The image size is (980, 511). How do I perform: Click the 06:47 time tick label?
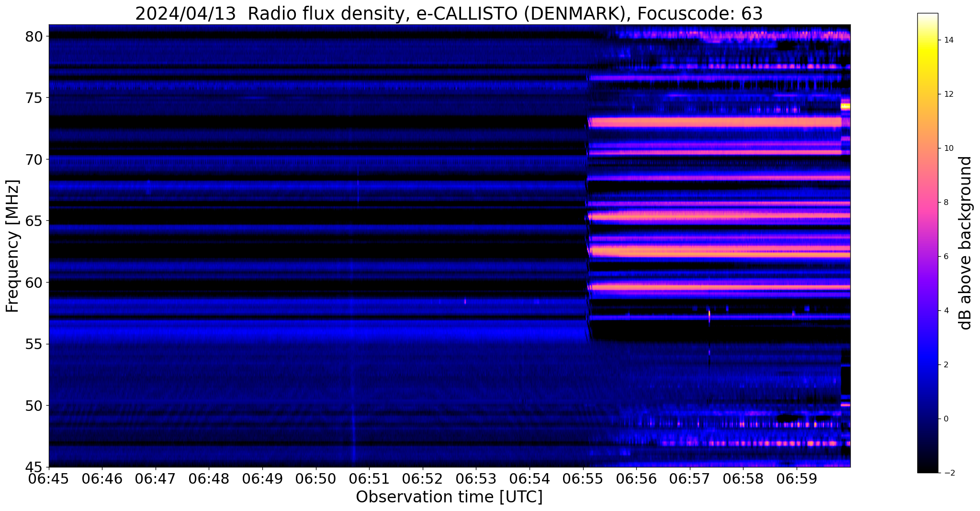pyautogui.click(x=156, y=478)
